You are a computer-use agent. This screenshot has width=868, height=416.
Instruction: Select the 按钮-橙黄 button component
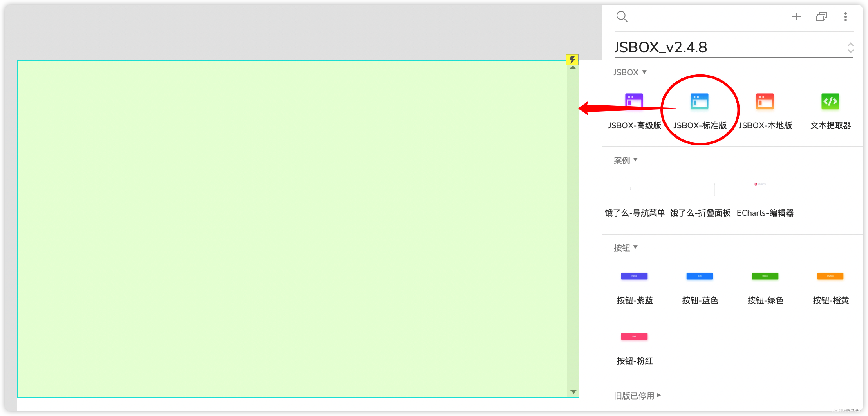pyautogui.click(x=830, y=276)
